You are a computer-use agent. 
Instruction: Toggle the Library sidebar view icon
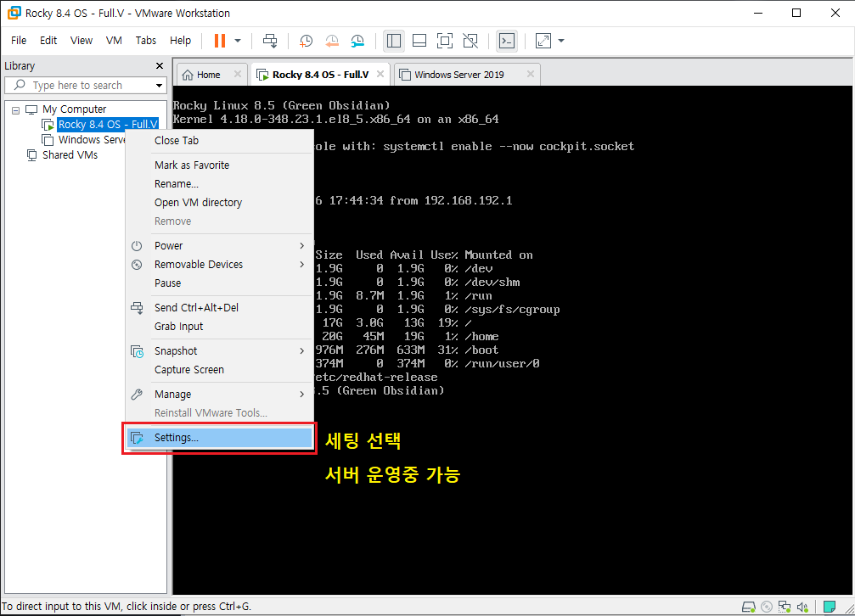(x=394, y=41)
